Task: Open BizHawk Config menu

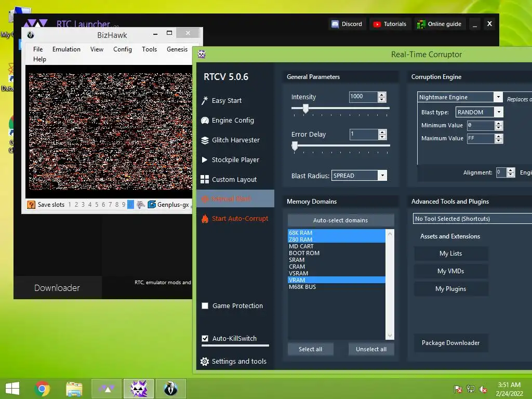Action: (x=123, y=49)
